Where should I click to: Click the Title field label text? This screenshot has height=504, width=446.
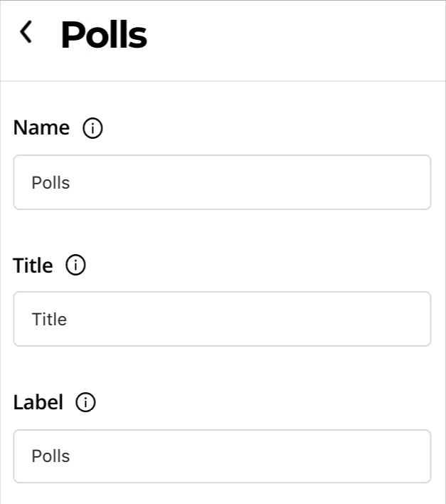33,266
